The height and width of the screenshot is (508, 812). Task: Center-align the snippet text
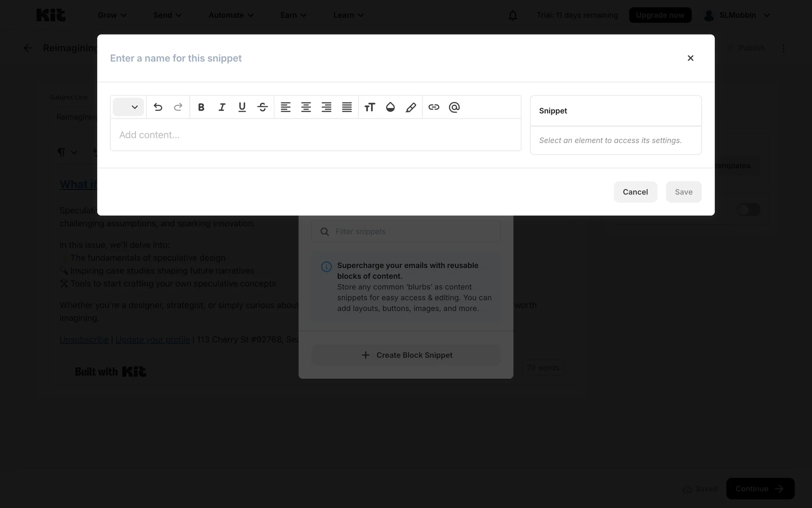pyautogui.click(x=306, y=107)
